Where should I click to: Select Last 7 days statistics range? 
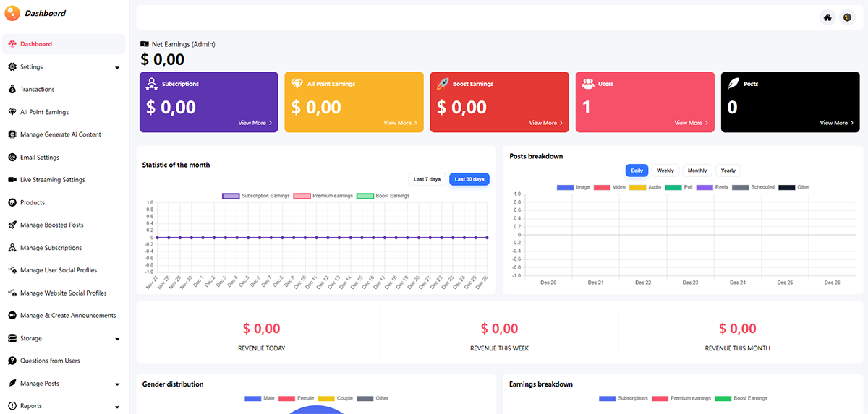tap(427, 179)
